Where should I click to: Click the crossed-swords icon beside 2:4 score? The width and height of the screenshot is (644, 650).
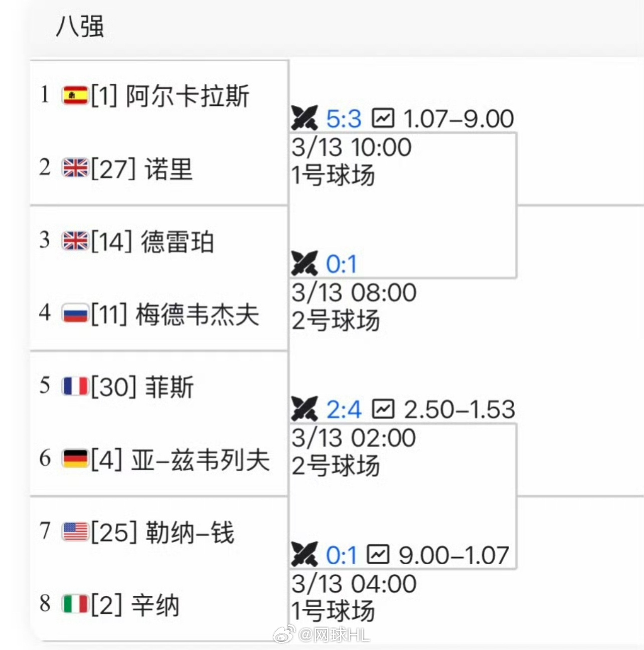click(x=304, y=409)
